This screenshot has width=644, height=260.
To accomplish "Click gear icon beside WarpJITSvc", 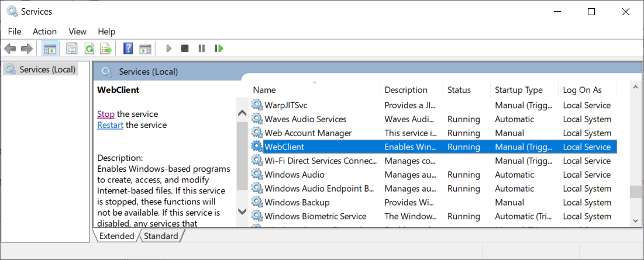I will tap(257, 105).
